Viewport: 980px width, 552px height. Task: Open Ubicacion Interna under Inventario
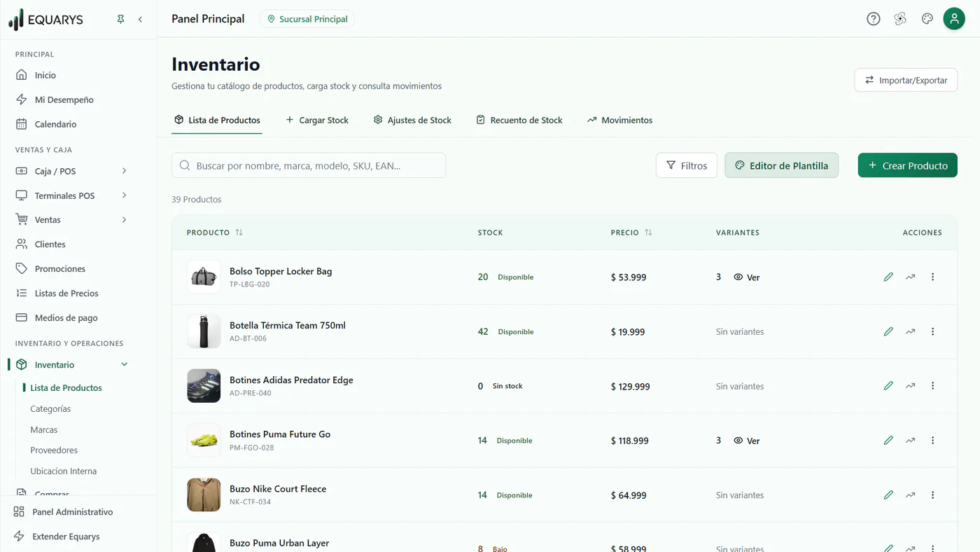[x=64, y=471]
